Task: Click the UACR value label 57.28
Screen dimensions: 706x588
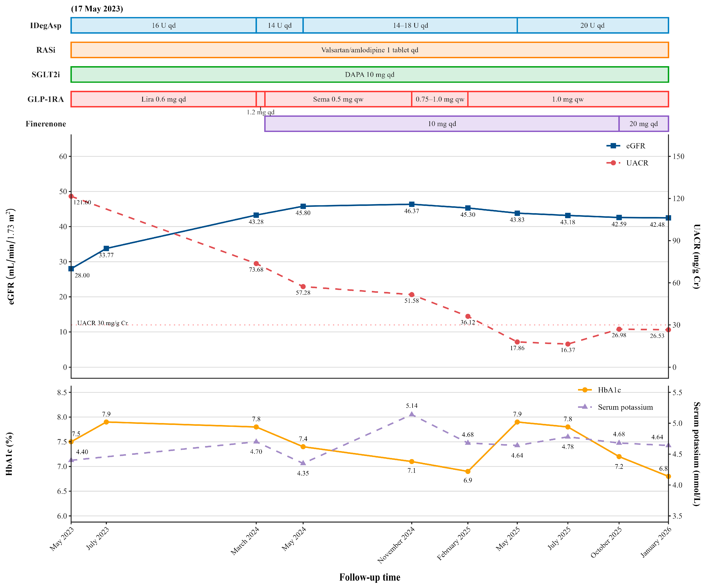Action: tap(303, 293)
